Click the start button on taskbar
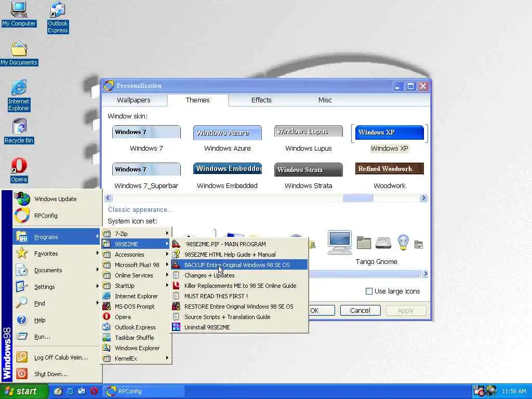 tap(24, 391)
